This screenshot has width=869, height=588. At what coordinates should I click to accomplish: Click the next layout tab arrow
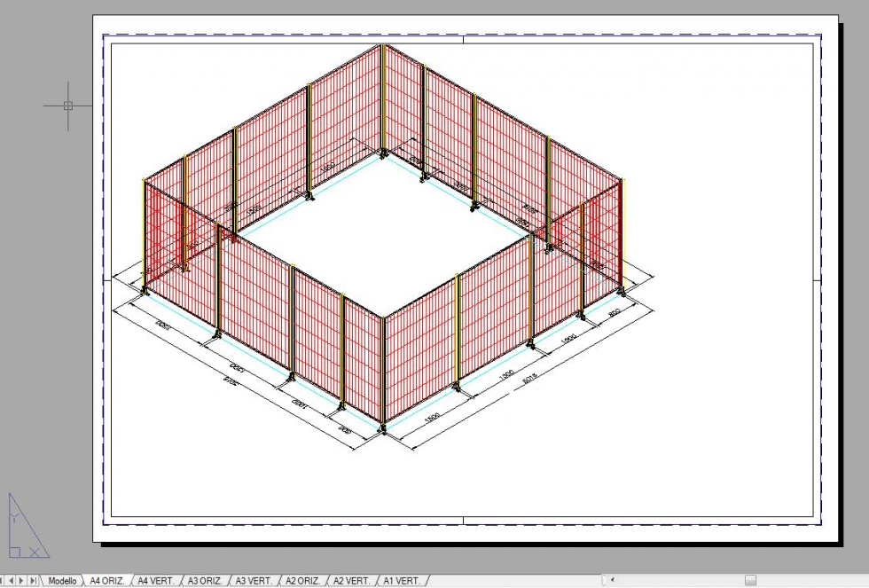point(22,581)
